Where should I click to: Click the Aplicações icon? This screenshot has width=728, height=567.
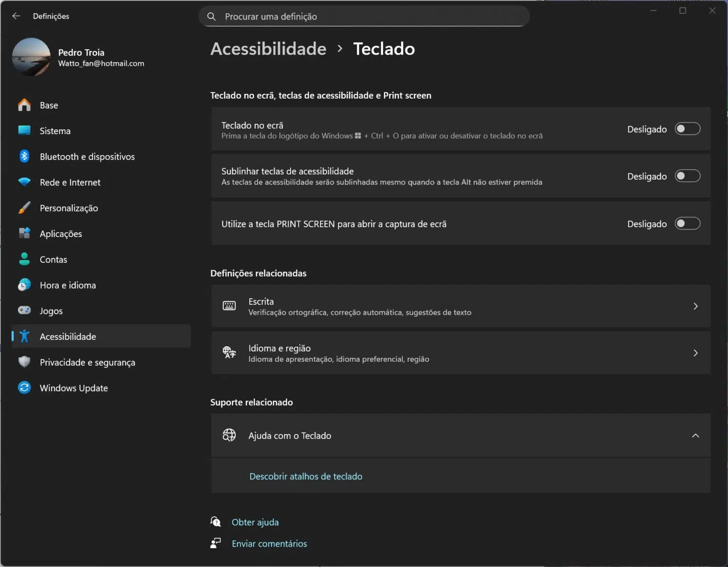(24, 233)
